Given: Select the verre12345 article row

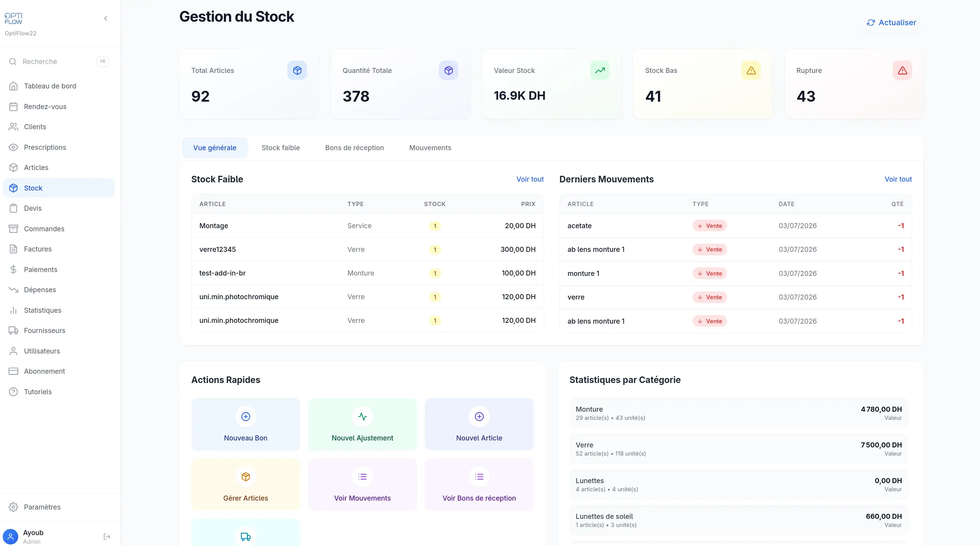Looking at the screenshot, I should 367,250.
